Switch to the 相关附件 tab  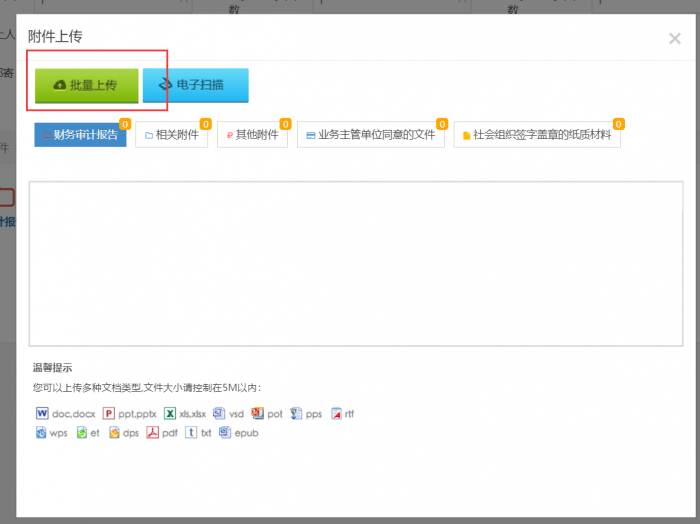171,134
